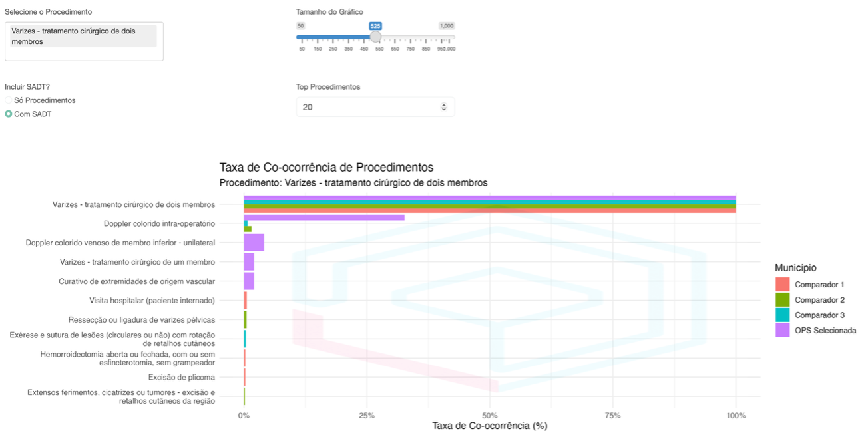Click the 'Doppler colorido venoso' purple bar
The height and width of the screenshot is (439, 868).
tap(254, 243)
